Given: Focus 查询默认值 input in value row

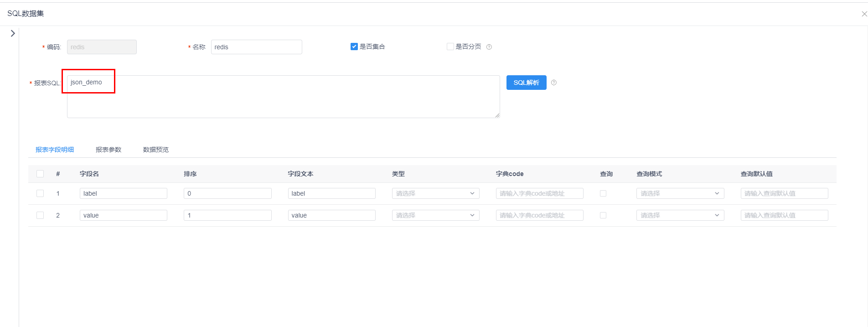Looking at the screenshot, I should point(785,215).
